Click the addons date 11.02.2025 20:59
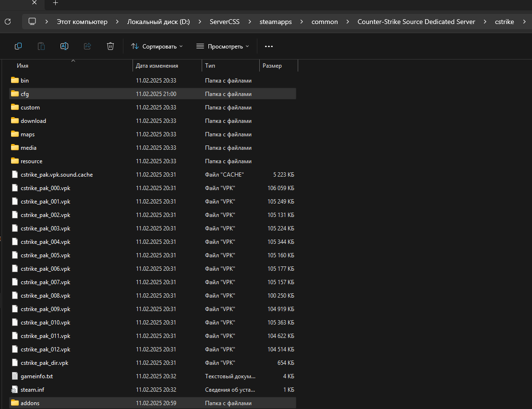This screenshot has width=532, height=409. click(156, 403)
